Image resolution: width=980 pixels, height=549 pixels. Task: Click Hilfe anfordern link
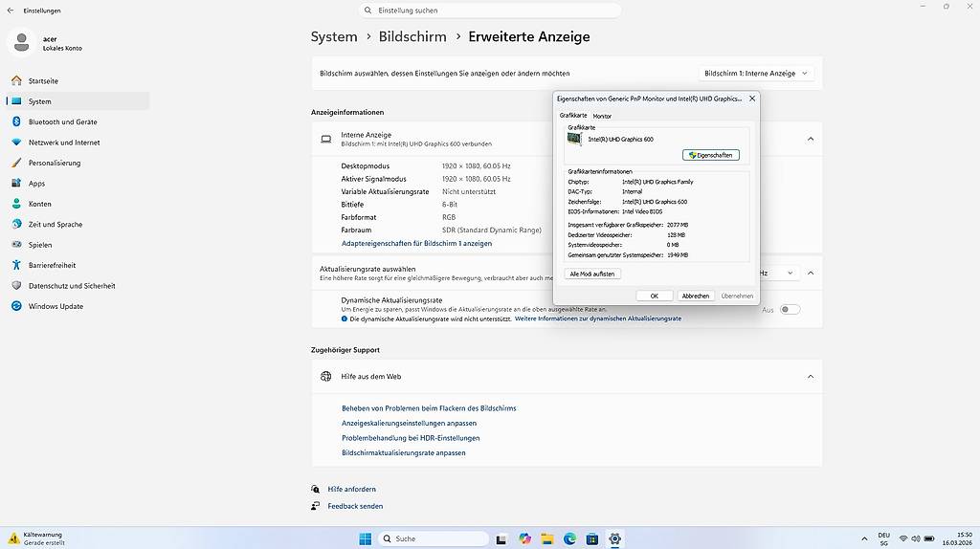tap(351, 489)
